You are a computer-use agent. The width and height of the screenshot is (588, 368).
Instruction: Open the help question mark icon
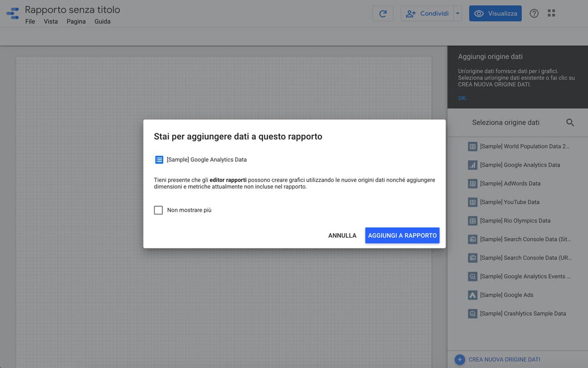534,14
